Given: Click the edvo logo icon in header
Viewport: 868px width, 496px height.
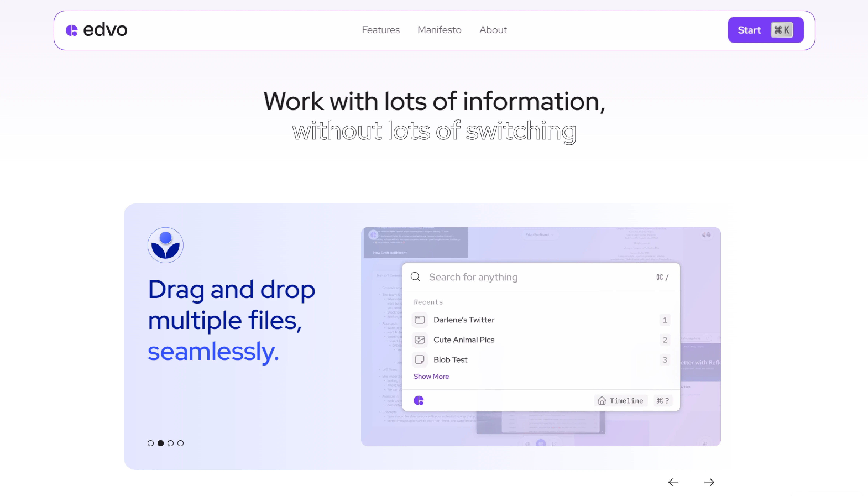Looking at the screenshot, I should pos(72,30).
